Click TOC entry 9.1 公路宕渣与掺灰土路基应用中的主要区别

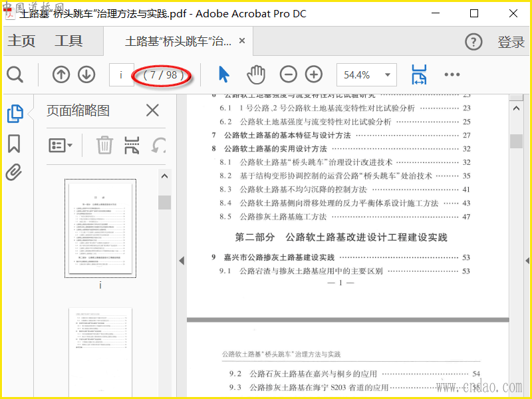tap(344, 271)
